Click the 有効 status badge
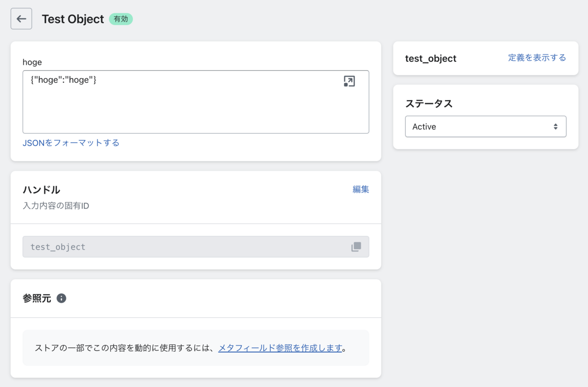The height and width of the screenshot is (387, 588). (121, 19)
